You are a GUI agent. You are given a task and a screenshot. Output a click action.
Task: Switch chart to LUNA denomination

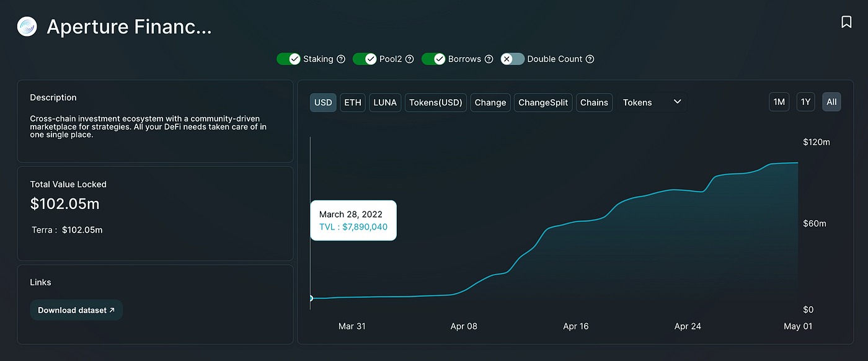[x=385, y=102]
